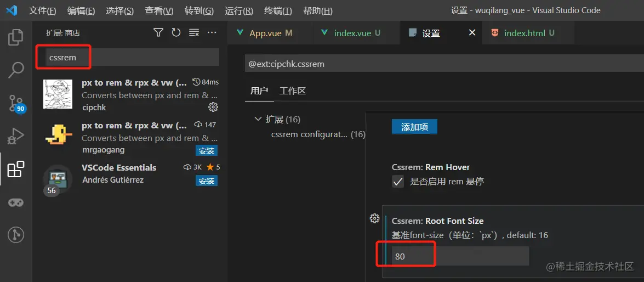Open the Extensions view in activity bar
Image resolution: width=644 pixels, height=282 pixels.
pos(16,169)
